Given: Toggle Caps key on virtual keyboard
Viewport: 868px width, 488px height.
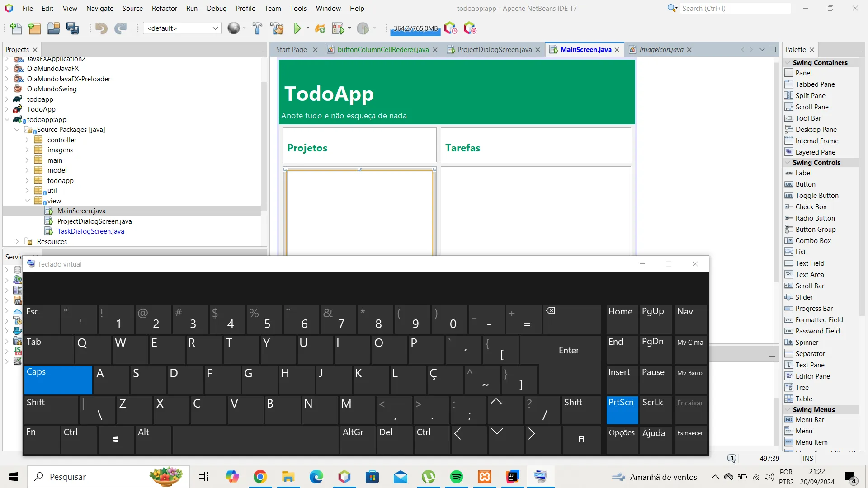Looking at the screenshot, I should [x=58, y=380].
